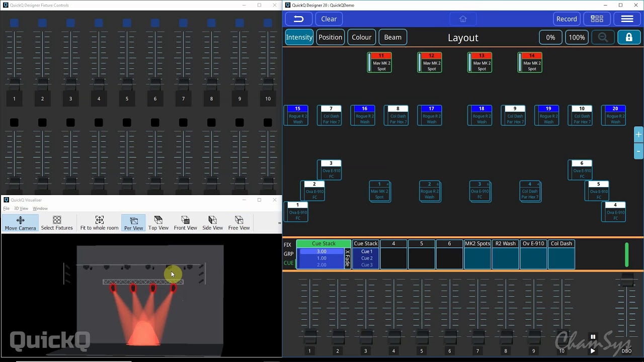The height and width of the screenshot is (362, 644).
Task: Toggle the blue button above fader 5 in Fixture Controls
Action: (127, 23)
